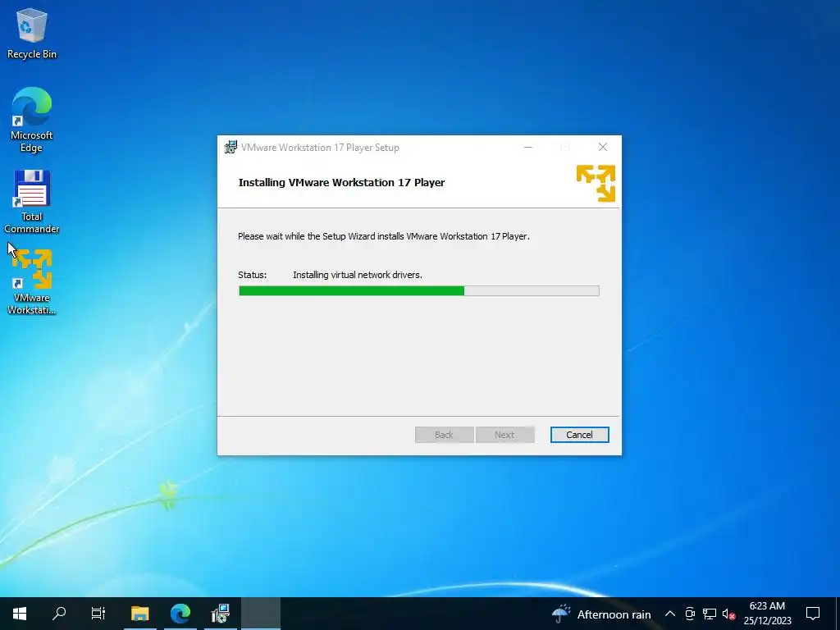Open File Explorer from the taskbar
This screenshot has width=840, height=630.
click(x=139, y=614)
